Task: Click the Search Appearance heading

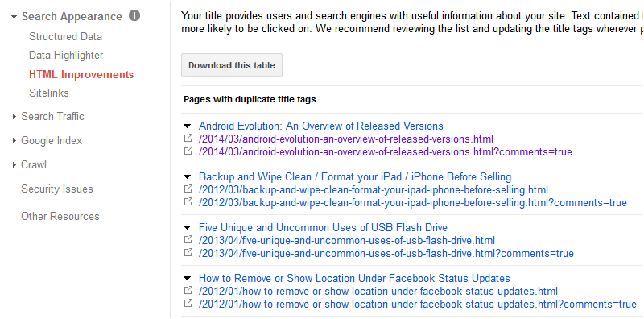Action: click(72, 16)
